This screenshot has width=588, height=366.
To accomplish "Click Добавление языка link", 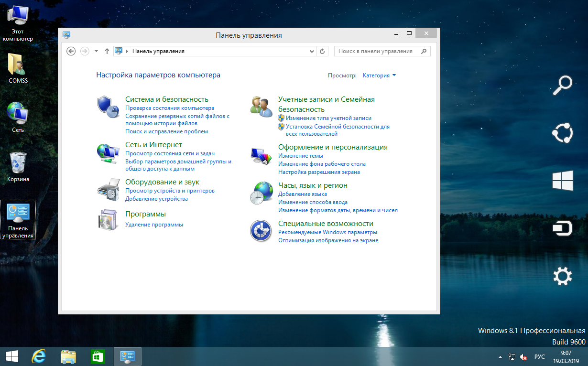I will (x=303, y=194).
